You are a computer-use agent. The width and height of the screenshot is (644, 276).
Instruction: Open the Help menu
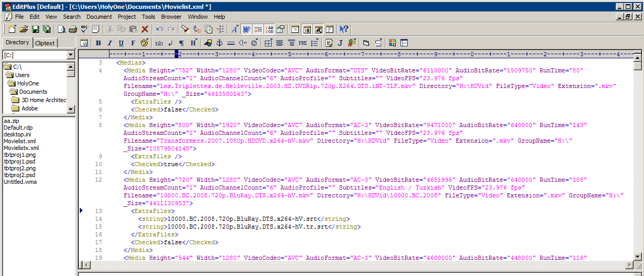click(x=220, y=17)
